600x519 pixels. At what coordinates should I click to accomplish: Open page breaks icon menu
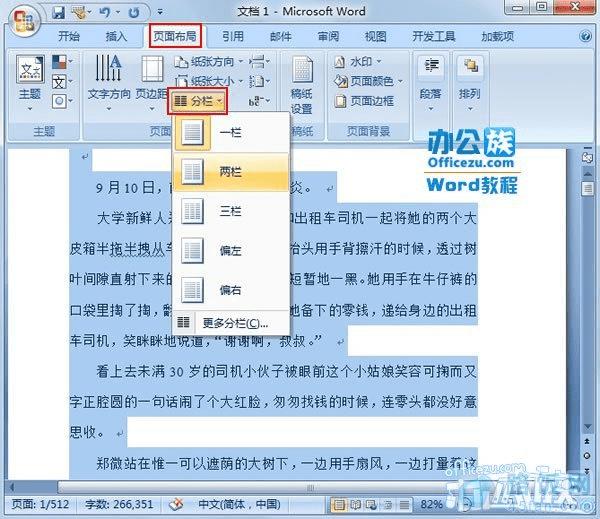pos(259,62)
